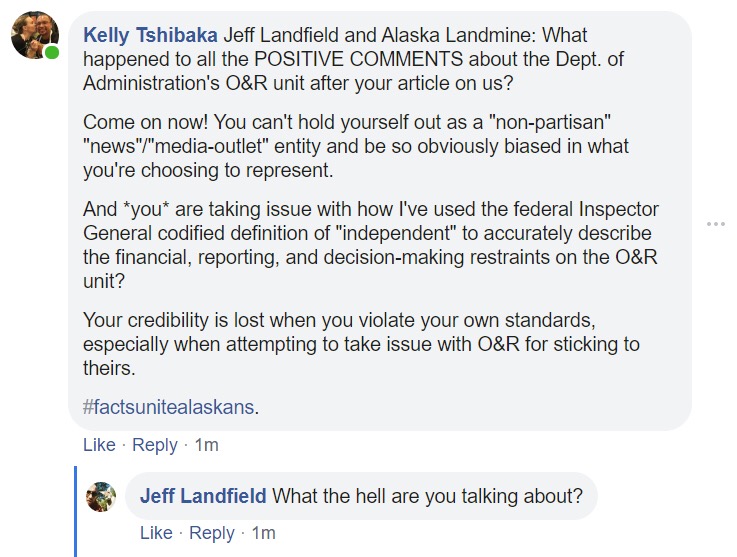Like Kelly Tshibaka's comment
Screen dimensions: 737x557
pyautogui.click(x=99, y=445)
